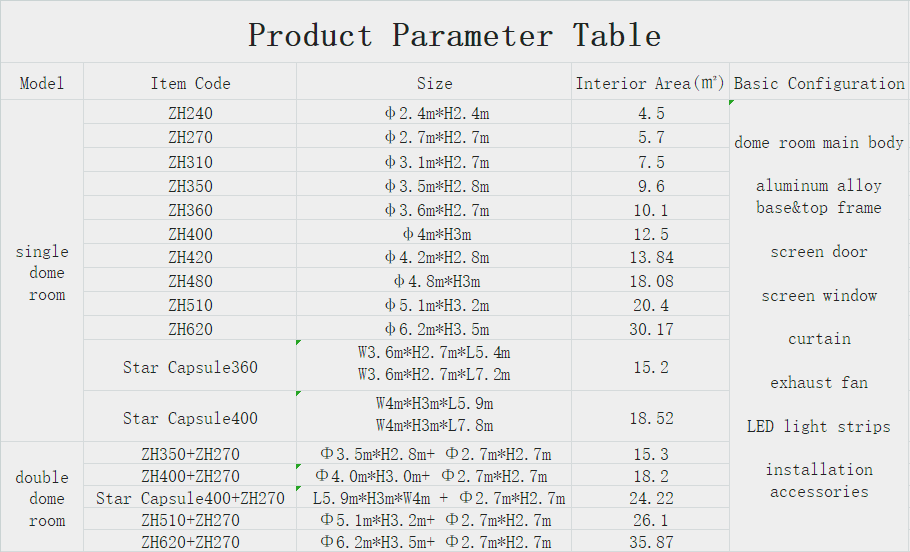
Task: Click the interior area value 30.17
Action: (x=650, y=329)
